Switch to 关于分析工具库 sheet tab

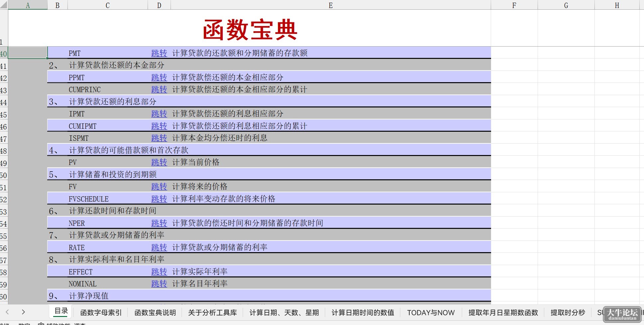pos(212,313)
